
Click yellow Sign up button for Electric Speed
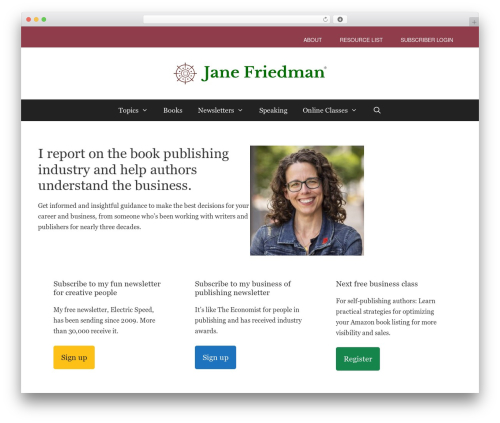pos(74,357)
